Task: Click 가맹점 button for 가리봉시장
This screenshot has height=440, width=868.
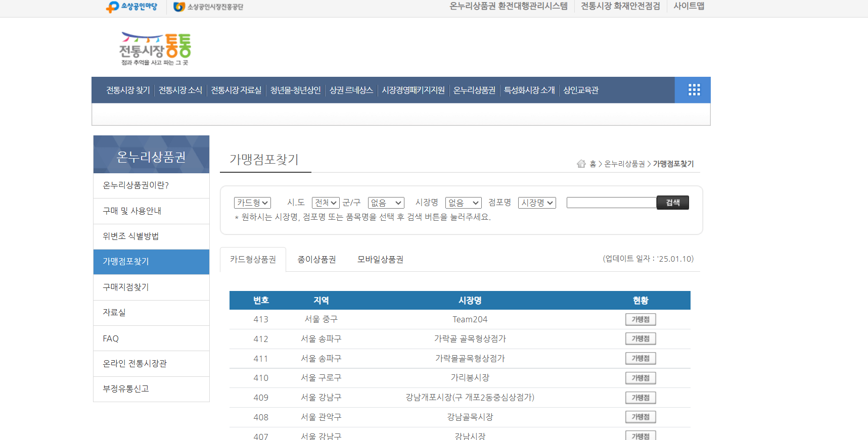Action: (x=641, y=378)
